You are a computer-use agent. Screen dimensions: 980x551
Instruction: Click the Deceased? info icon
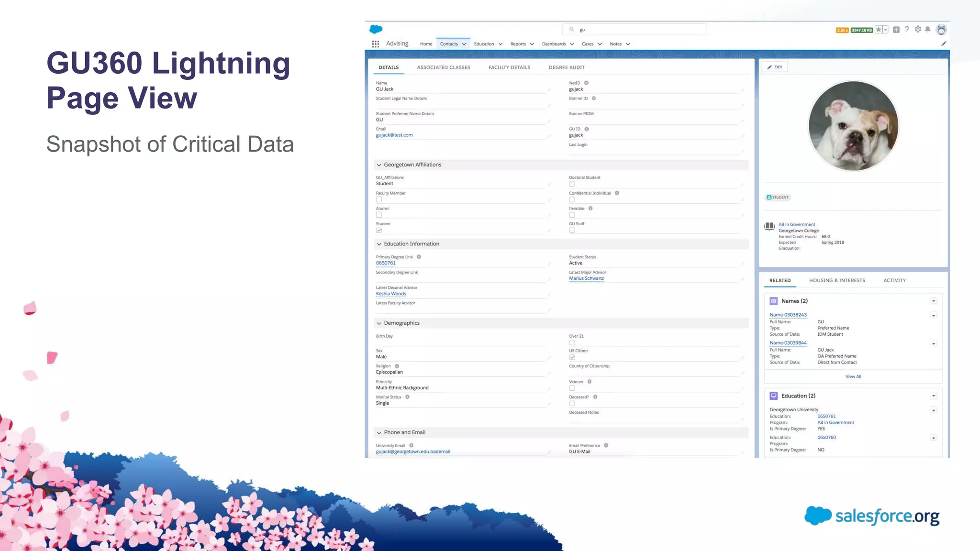pyautogui.click(x=595, y=397)
